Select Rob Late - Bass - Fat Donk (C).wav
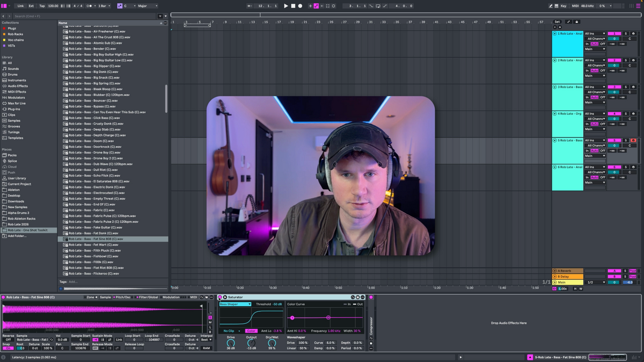 point(113,233)
